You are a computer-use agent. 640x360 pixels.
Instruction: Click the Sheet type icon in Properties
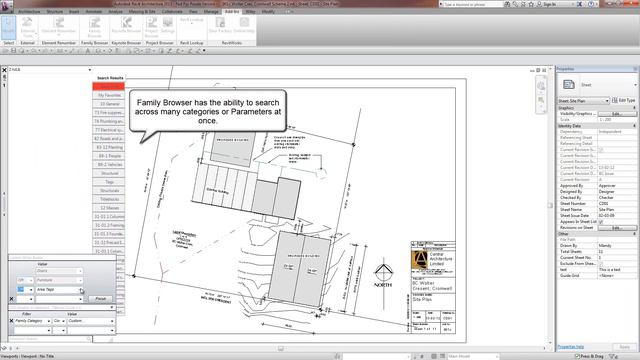point(569,84)
